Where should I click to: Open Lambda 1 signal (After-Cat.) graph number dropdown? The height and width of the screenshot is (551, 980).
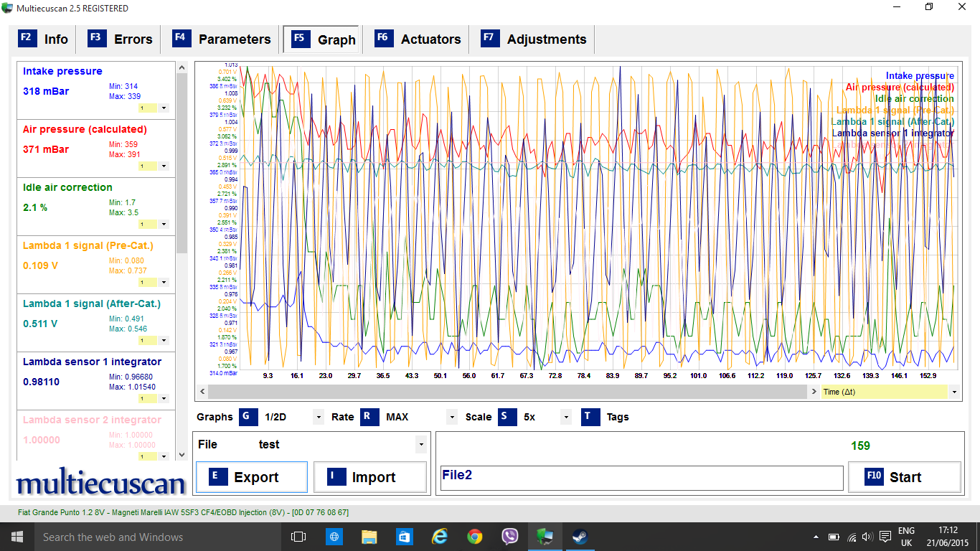coord(164,341)
